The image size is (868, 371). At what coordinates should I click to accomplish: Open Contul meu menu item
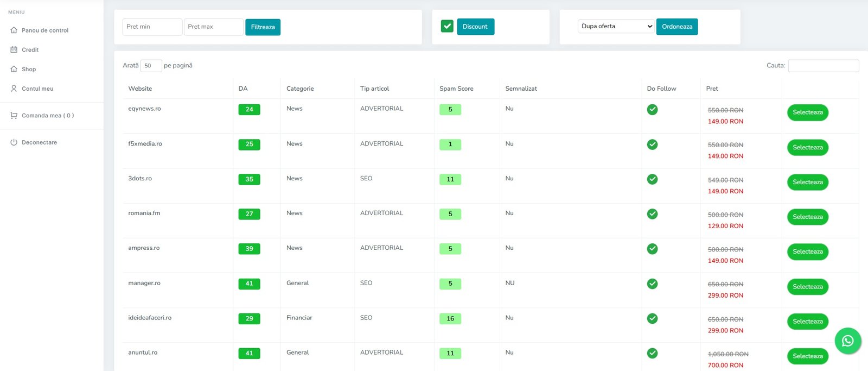click(37, 89)
